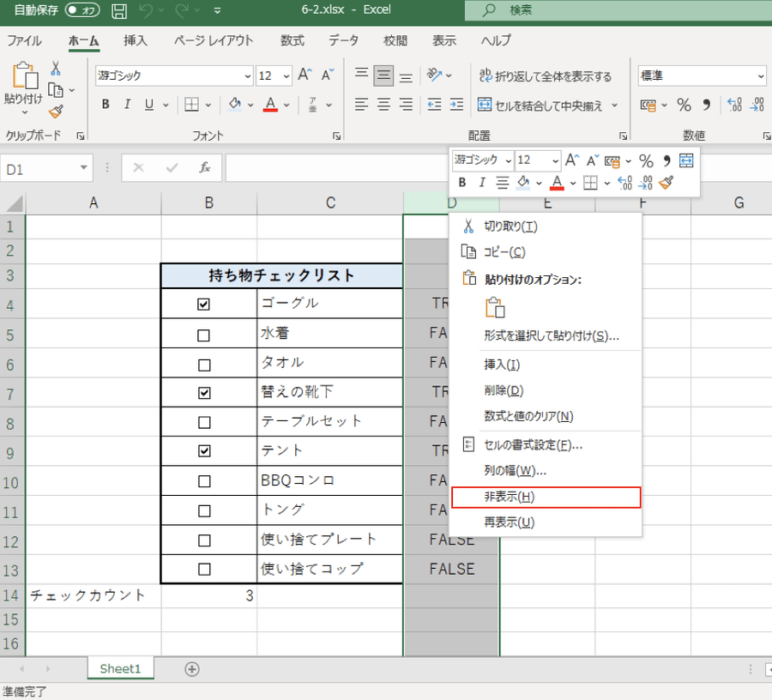Toggle the AutoSave switch
The image size is (772, 700).
[82, 11]
